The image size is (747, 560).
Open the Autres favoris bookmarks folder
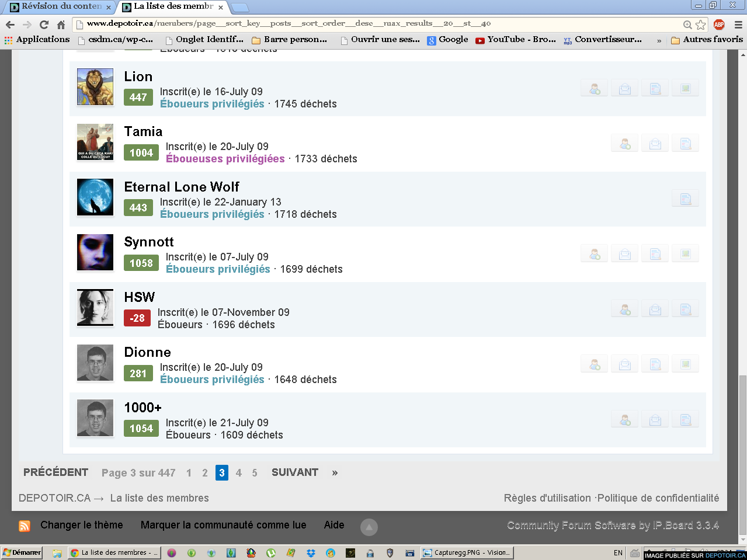(707, 40)
